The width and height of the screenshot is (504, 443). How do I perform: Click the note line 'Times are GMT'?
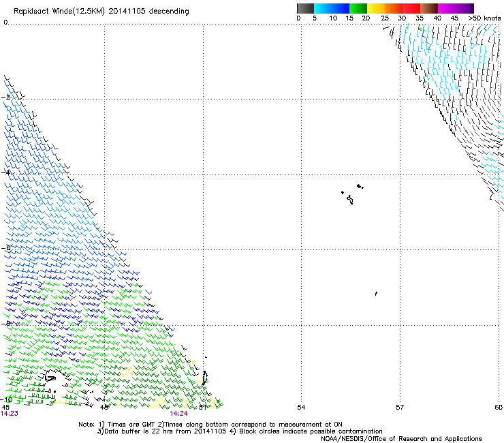click(x=131, y=425)
